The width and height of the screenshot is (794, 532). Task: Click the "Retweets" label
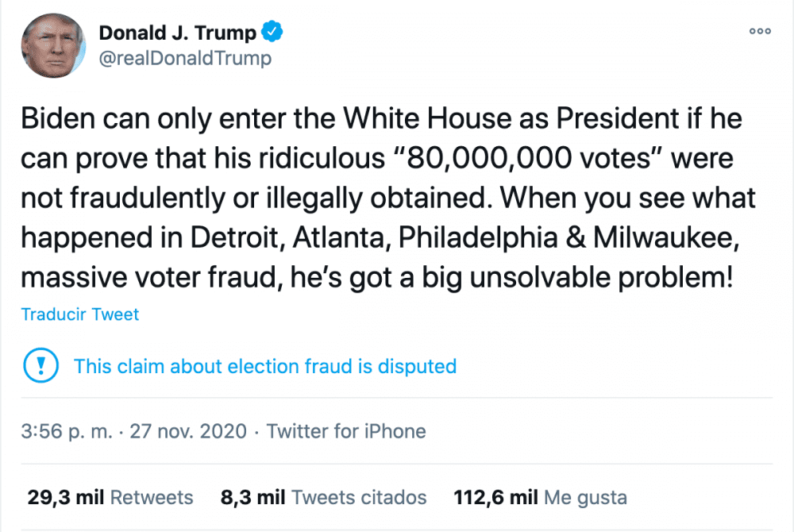coord(152,498)
